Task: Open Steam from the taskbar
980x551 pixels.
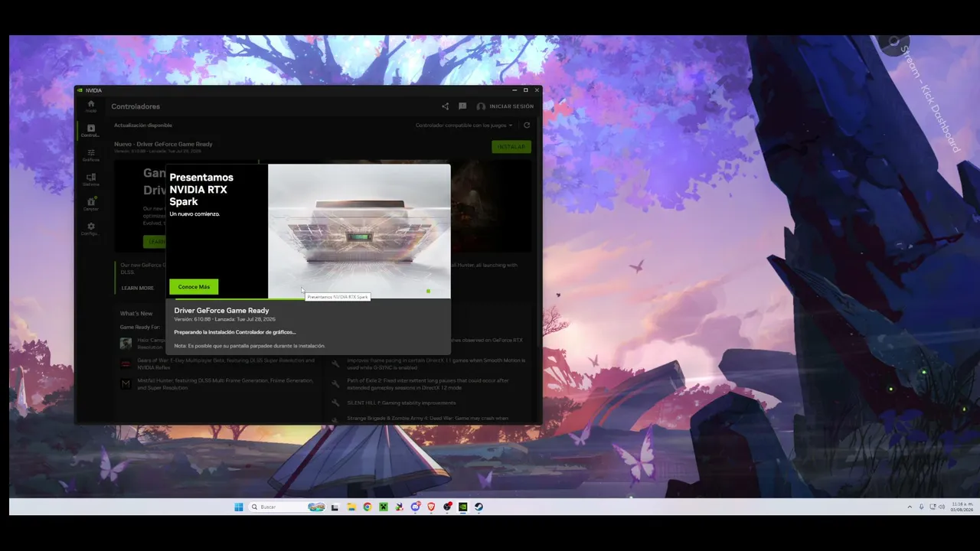Action: coord(479,507)
